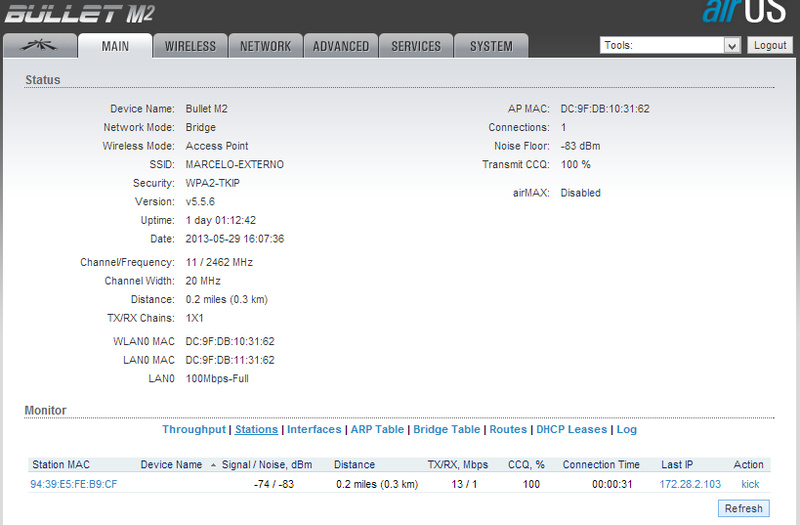800x525 pixels.
Task: Click the security value WPA2-TKIP
Action: [x=212, y=183]
